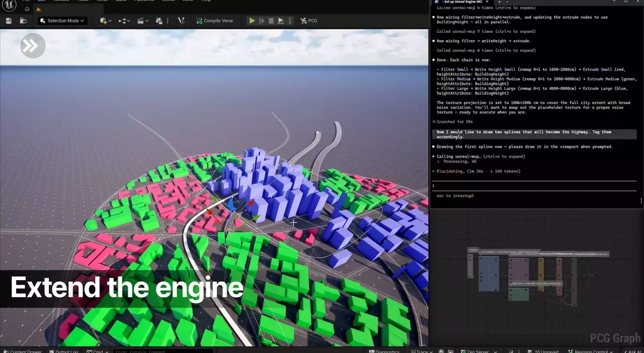Expand the Blueprints dropdown arrow
The height and width of the screenshot is (353, 644).
(x=129, y=21)
